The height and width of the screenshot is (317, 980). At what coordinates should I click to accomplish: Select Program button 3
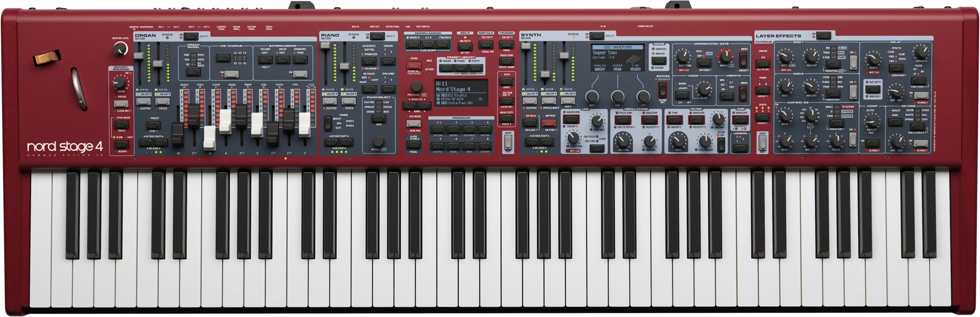pos(469,129)
